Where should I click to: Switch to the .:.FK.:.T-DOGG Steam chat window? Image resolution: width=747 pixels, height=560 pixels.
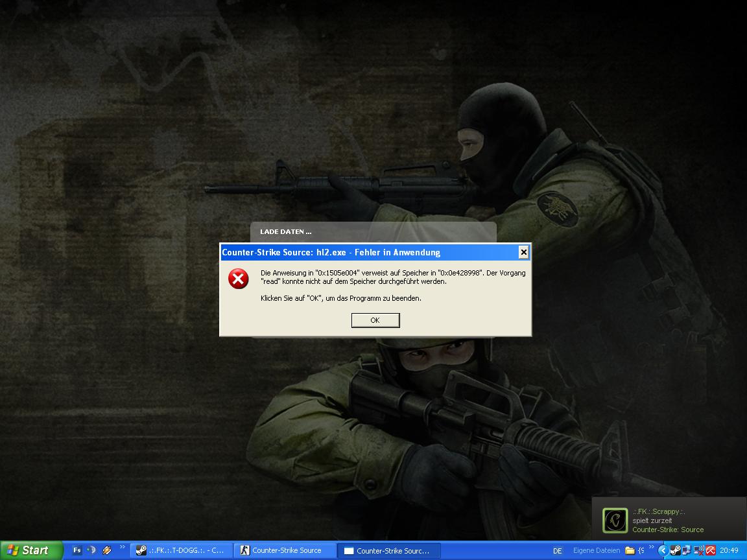click(180, 550)
